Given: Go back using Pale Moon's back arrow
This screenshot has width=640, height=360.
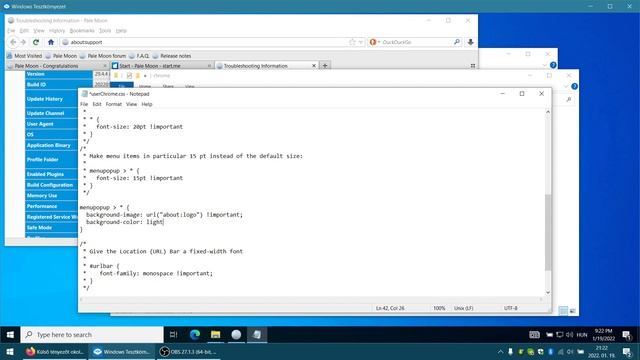Looking at the screenshot, I should pos(13,42).
